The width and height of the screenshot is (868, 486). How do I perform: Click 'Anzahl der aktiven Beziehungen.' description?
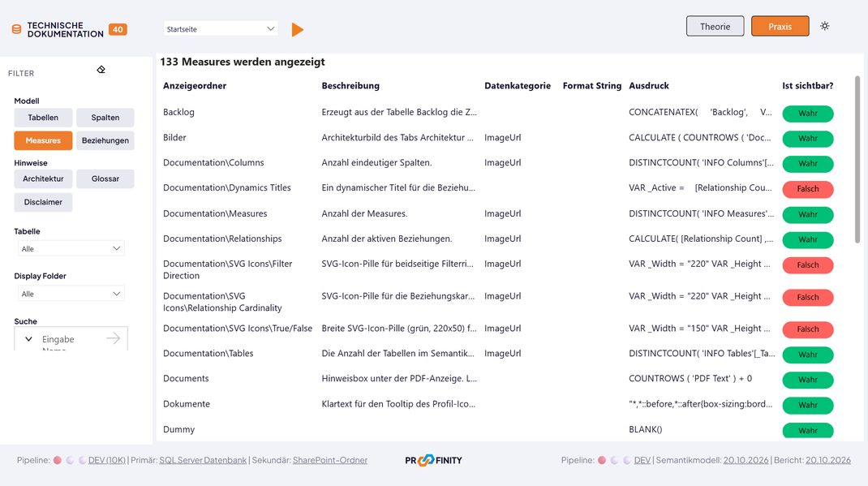pos(387,239)
